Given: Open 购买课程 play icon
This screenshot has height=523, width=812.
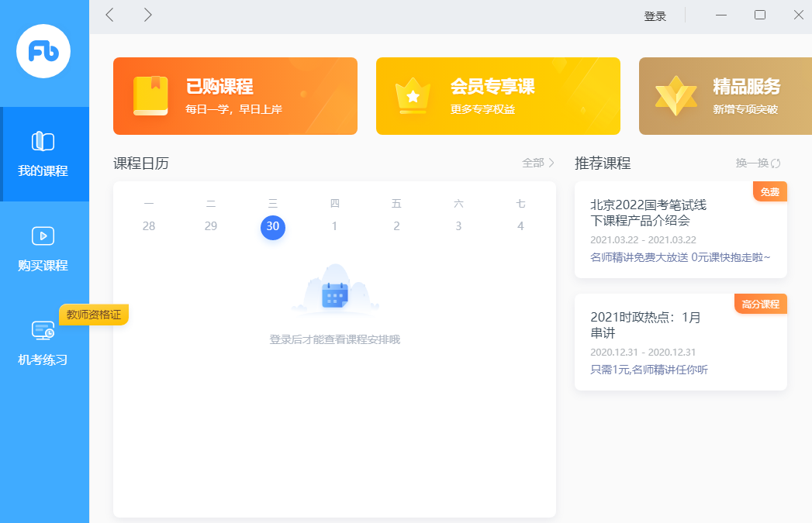Looking at the screenshot, I should [43, 236].
